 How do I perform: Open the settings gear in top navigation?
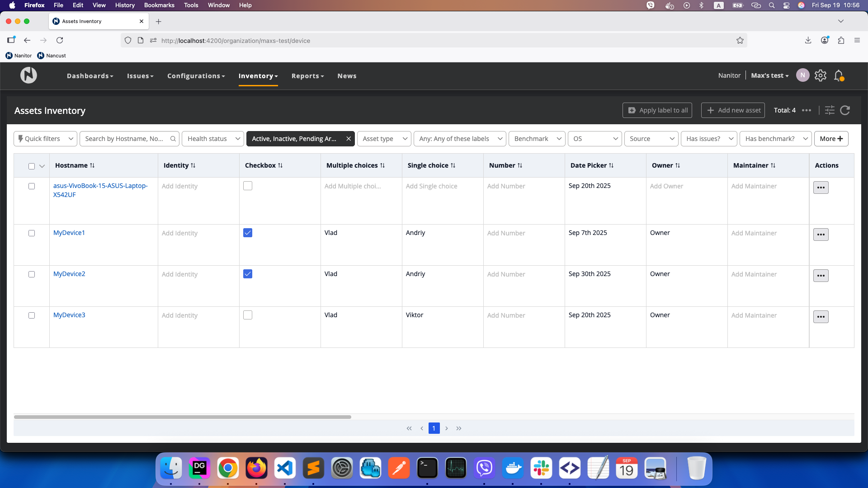[821, 75]
